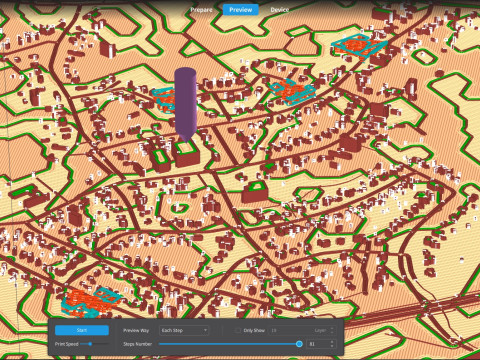Switch to the Prepare tab
This screenshot has height=360, width=480.
pos(201,10)
